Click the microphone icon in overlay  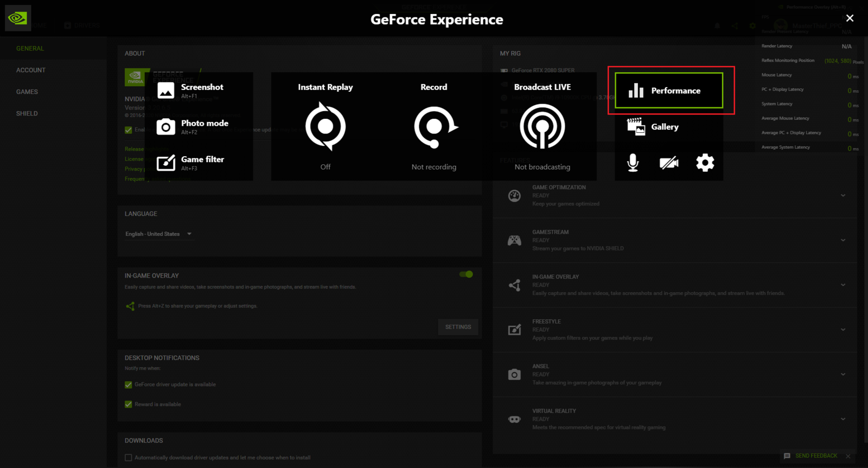click(633, 163)
